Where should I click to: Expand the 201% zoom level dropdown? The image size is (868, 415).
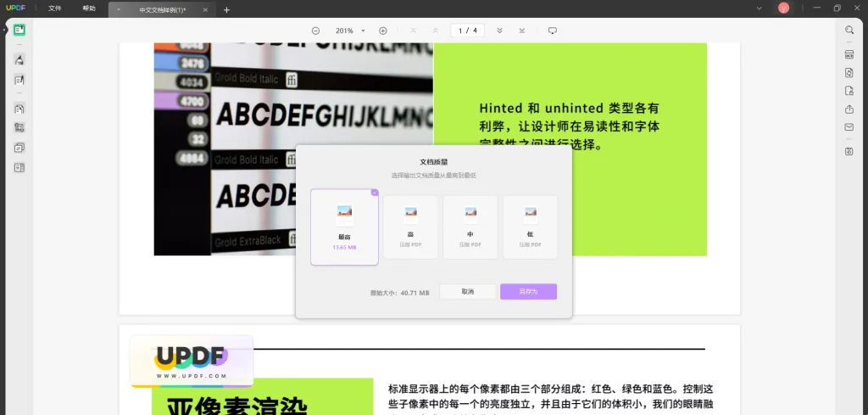363,31
